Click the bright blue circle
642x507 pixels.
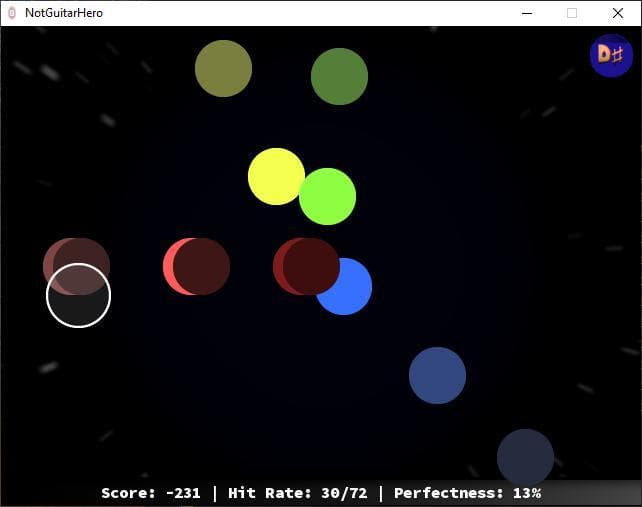(x=344, y=287)
